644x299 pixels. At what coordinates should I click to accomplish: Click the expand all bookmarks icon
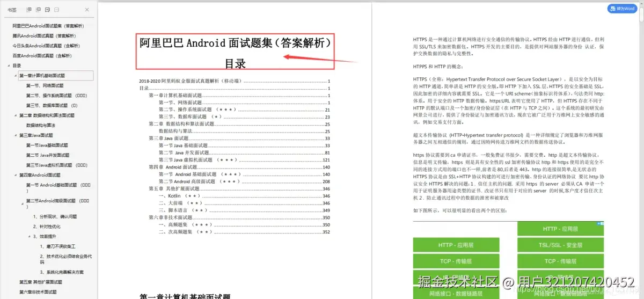[28, 10]
